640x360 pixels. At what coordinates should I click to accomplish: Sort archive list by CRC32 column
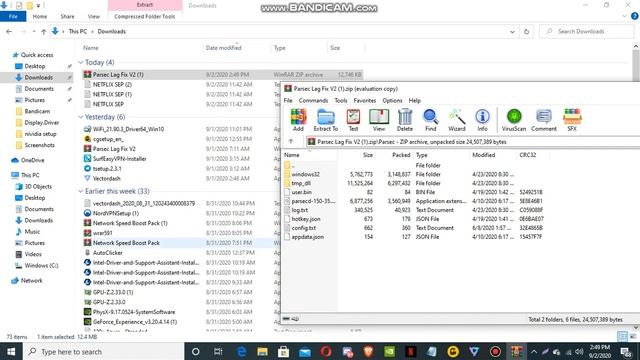click(x=527, y=155)
